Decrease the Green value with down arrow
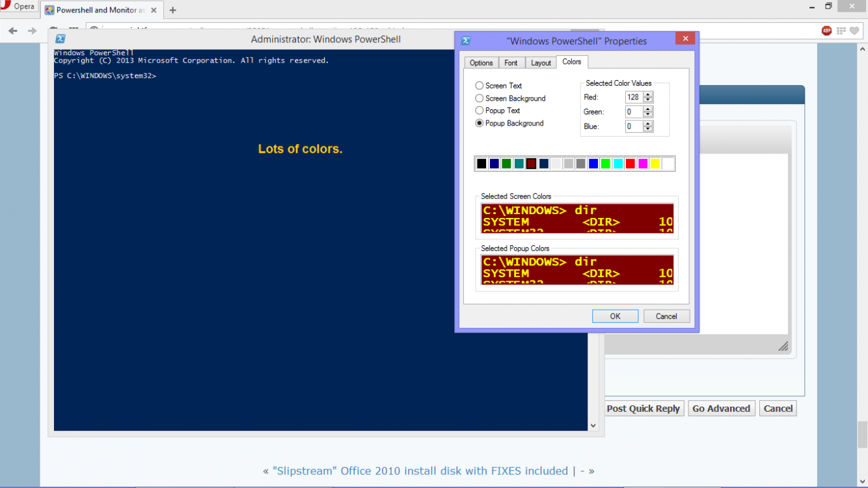Image resolution: width=868 pixels, height=488 pixels. click(x=647, y=115)
